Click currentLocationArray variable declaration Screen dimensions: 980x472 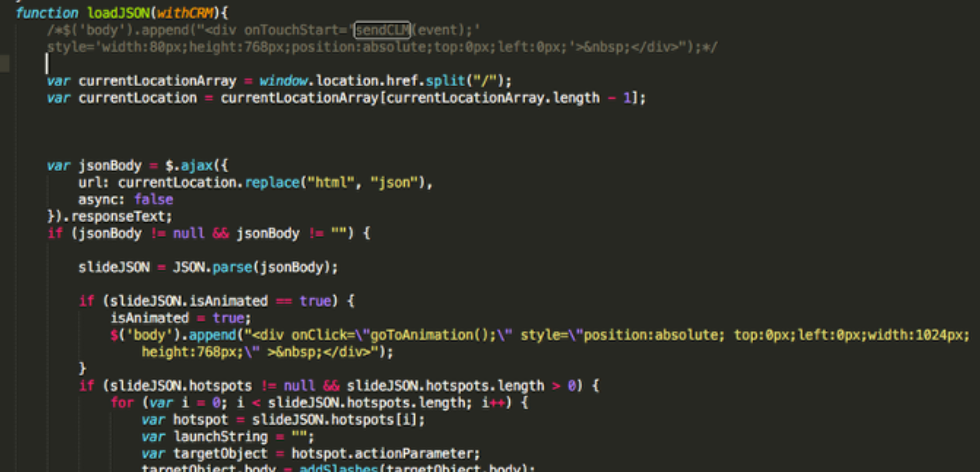point(157,81)
